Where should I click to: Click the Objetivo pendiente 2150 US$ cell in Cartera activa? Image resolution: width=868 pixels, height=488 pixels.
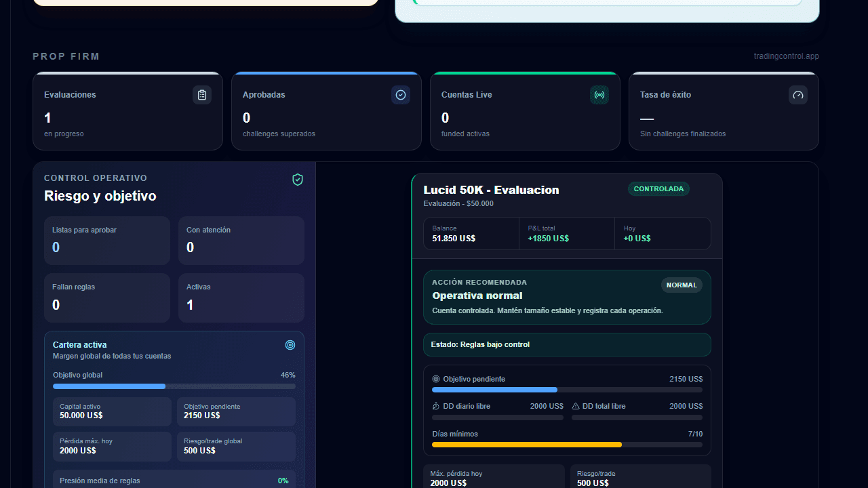pos(236,411)
